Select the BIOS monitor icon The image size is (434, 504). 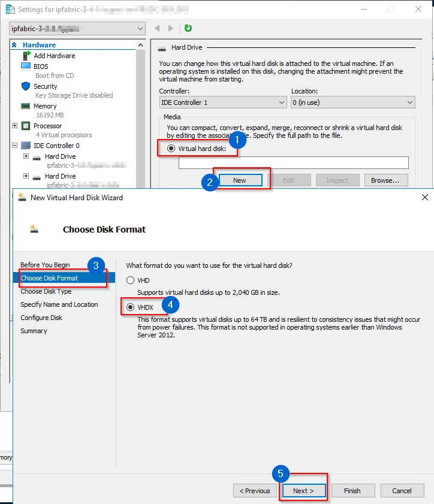(x=26, y=67)
